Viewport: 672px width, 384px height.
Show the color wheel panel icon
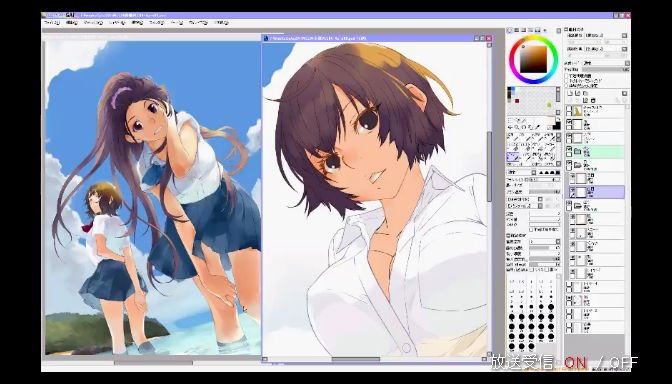pyautogui.click(x=510, y=30)
